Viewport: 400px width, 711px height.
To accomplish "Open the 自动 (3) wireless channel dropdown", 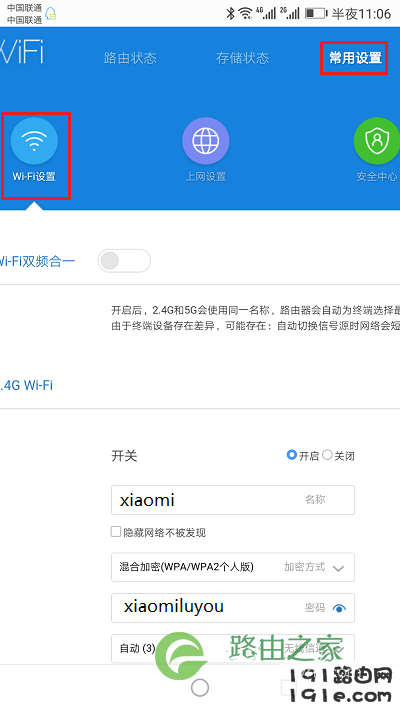I will [233, 648].
